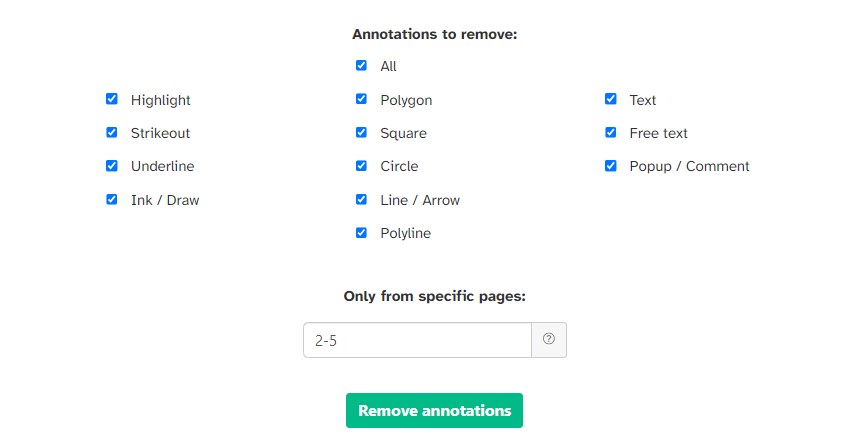
Task: Focus the specific pages input field
Action: pos(417,340)
